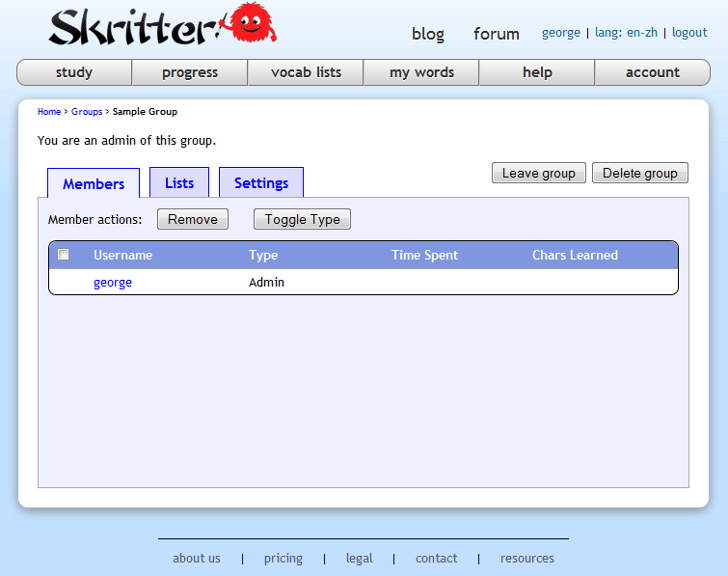The height and width of the screenshot is (576, 728).
Task: Click the Toggle Type button
Action: pyautogui.click(x=302, y=219)
